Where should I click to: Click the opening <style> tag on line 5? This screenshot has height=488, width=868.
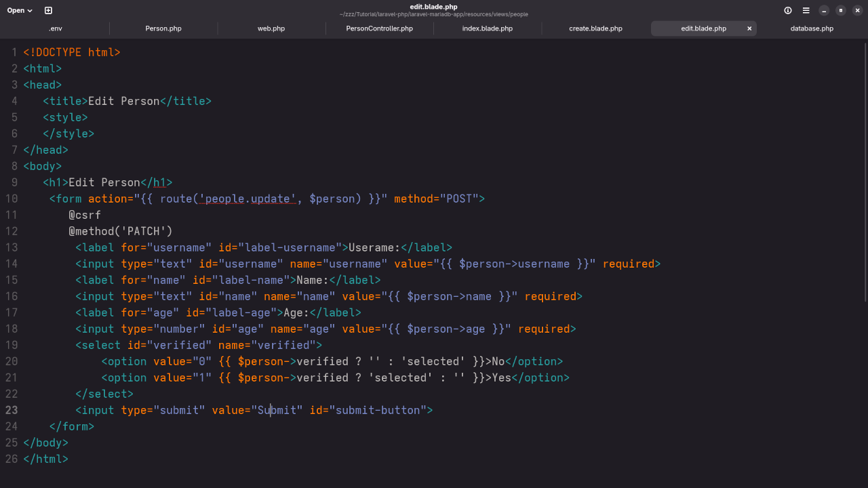tap(65, 117)
